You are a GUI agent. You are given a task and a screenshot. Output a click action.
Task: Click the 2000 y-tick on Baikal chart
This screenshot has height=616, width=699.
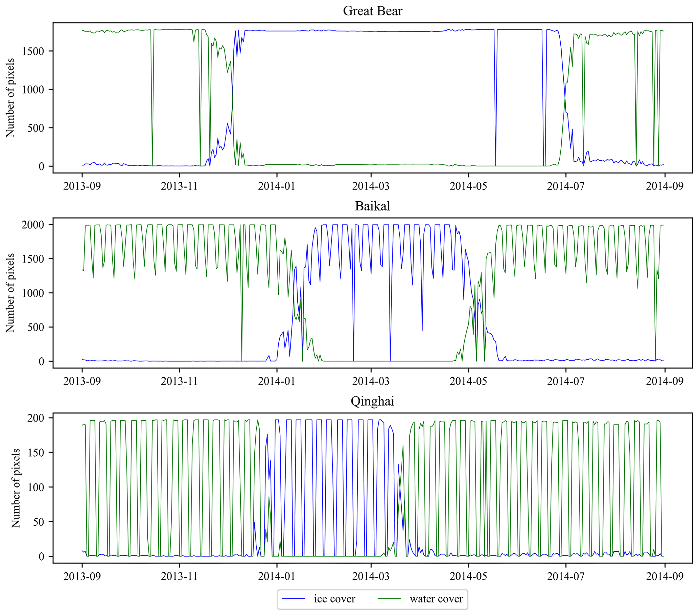(x=33, y=225)
